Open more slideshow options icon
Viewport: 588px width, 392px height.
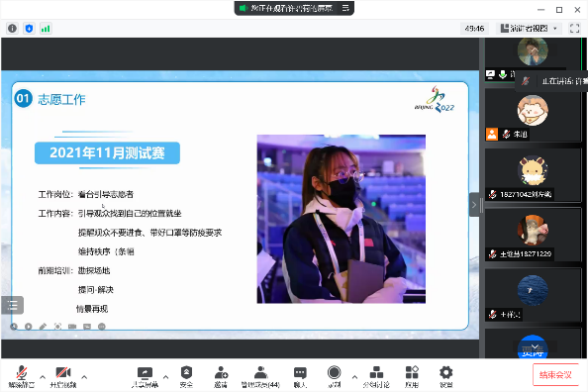coord(102,327)
